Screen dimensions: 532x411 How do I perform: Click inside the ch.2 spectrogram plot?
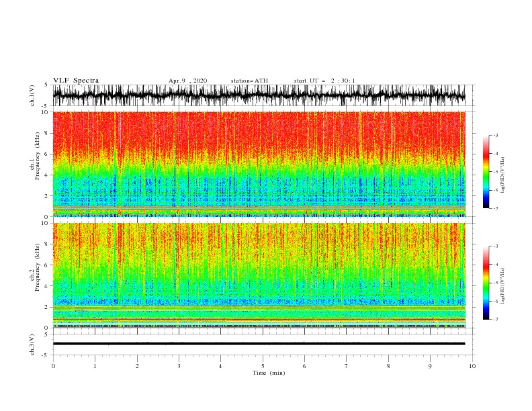259,275
